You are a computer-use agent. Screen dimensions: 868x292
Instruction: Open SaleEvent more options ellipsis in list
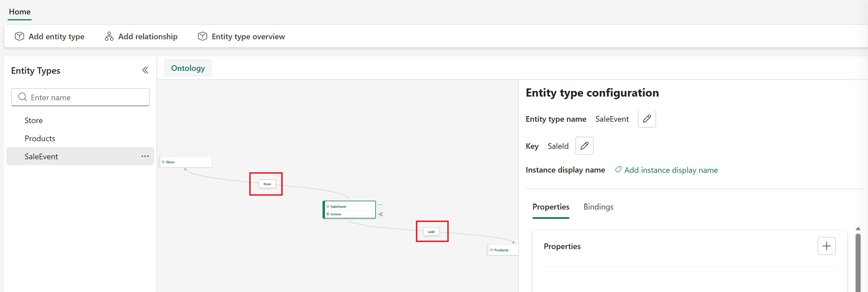[x=145, y=156]
